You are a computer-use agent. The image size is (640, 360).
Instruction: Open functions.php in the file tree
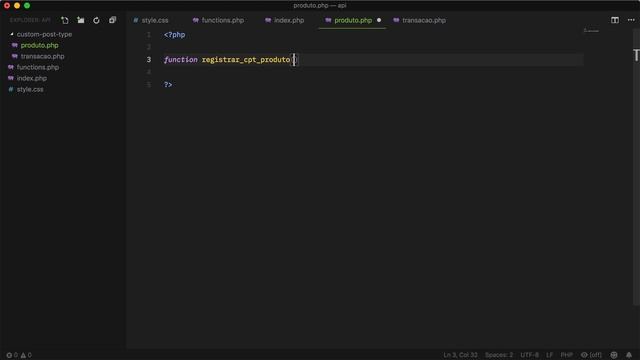click(38, 67)
